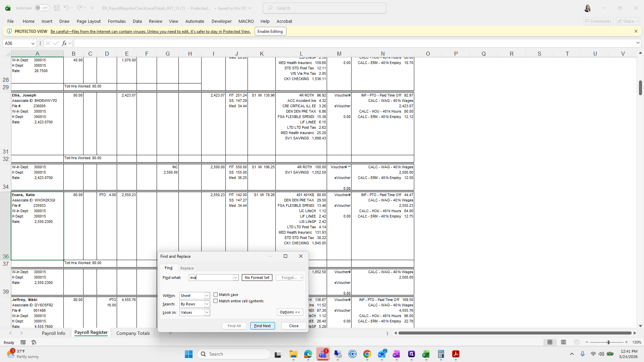Viewport: 644px width, 362px height.
Task: Click the macro recording status bar icon
Action: point(23,342)
